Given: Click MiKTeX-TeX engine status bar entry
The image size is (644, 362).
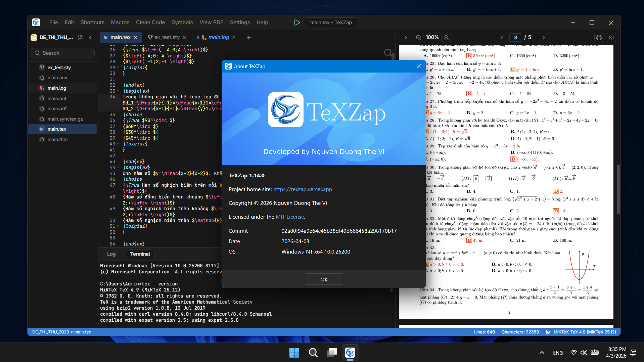Looking at the screenshot, I should [581, 332].
